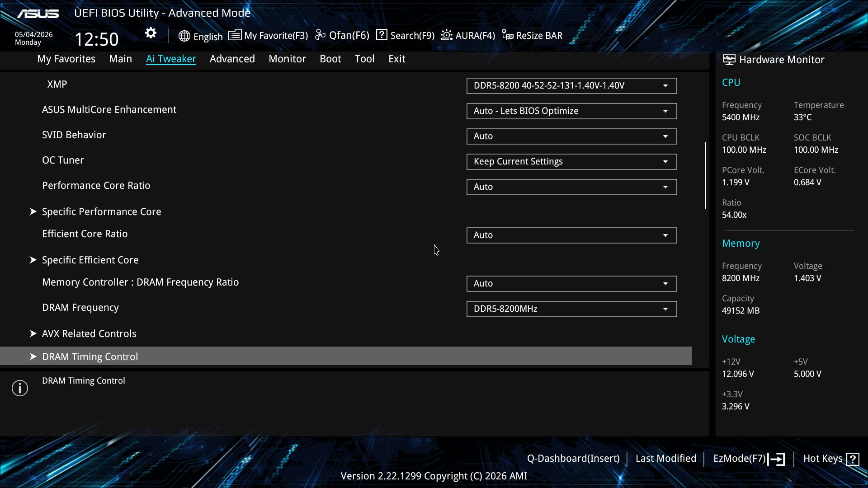Click +12V value 12.096 V
This screenshot has width=868, height=488.
pos(738,374)
